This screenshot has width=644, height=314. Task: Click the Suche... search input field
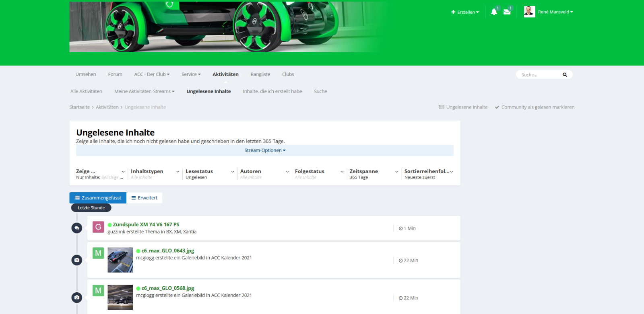pos(539,75)
